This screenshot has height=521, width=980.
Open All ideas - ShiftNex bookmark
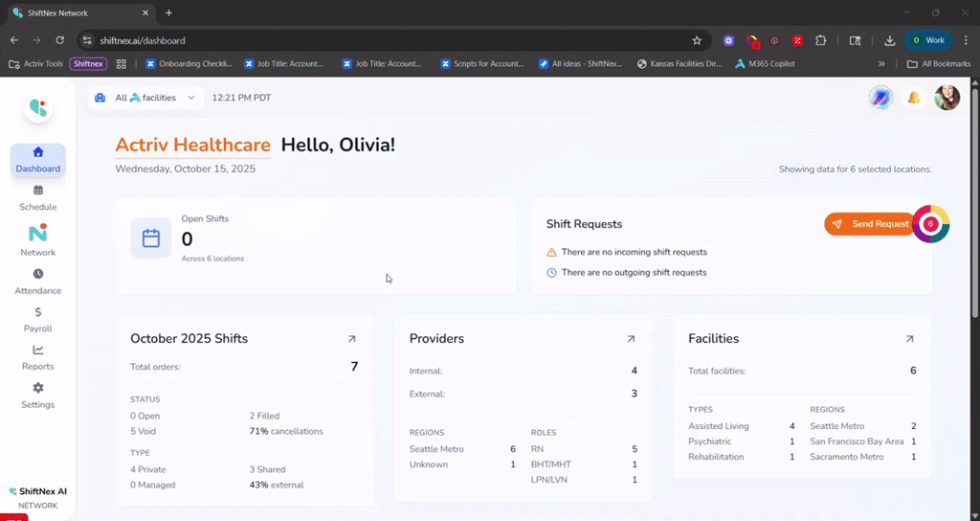[581, 64]
